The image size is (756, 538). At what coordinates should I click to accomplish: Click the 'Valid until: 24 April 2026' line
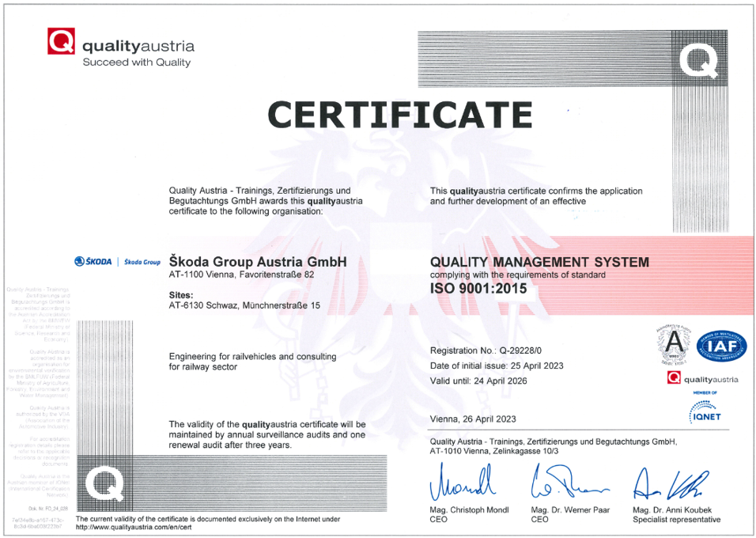[478, 381]
